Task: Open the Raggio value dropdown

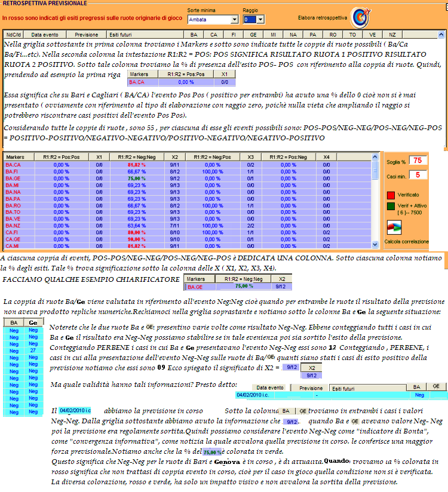Action: click(x=260, y=20)
